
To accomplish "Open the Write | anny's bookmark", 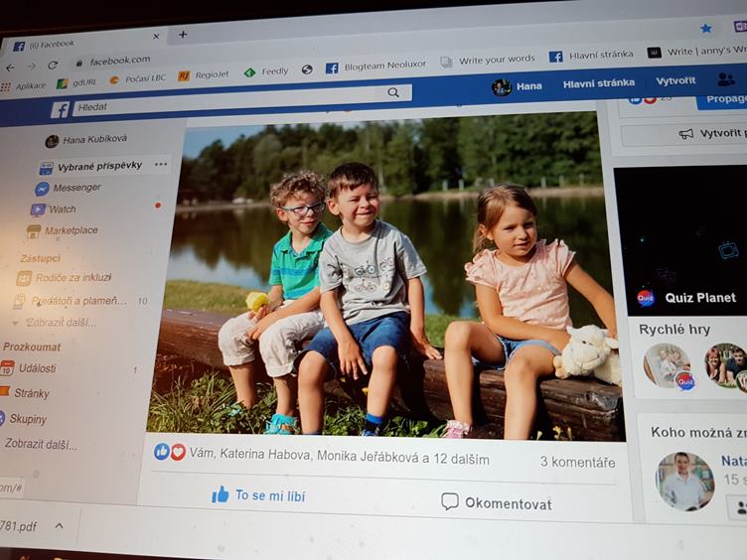I will pos(697,51).
